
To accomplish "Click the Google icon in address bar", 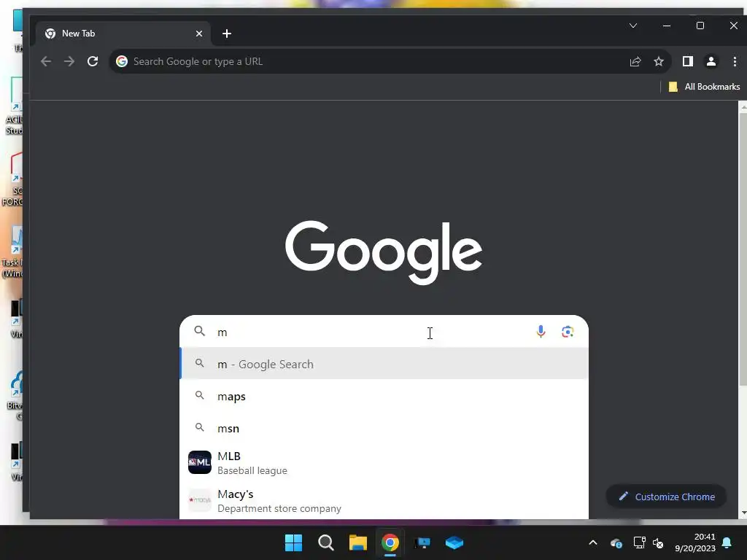I will click(122, 61).
